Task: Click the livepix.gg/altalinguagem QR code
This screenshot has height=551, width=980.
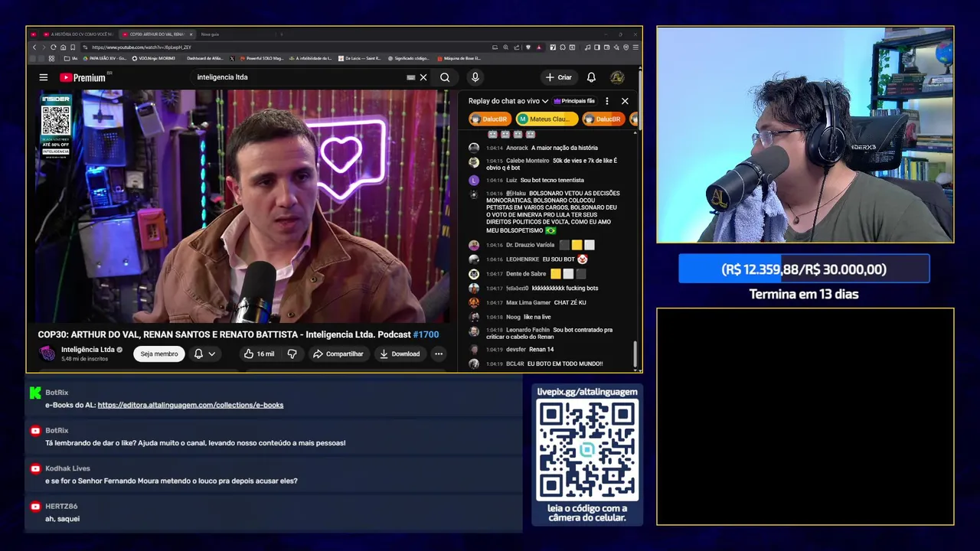Action: (x=587, y=450)
